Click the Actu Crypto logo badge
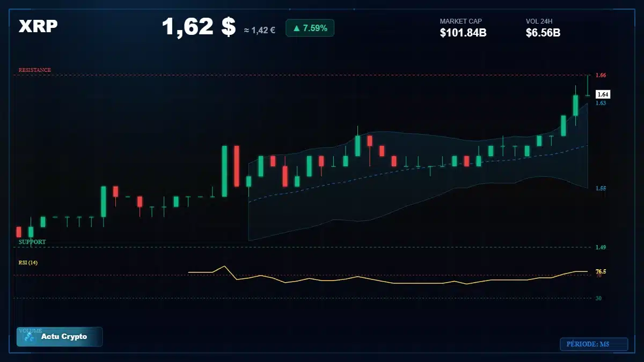 click(x=60, y=337)
